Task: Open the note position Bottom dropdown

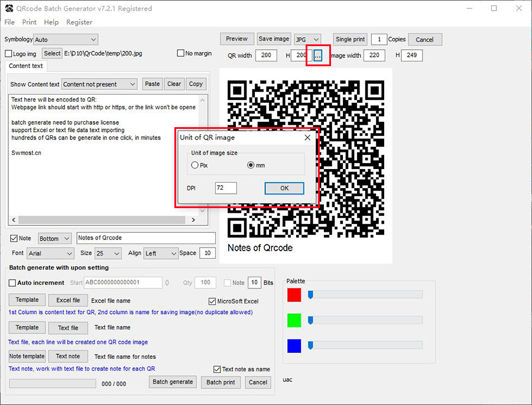Action: click(x=54, y=239)
